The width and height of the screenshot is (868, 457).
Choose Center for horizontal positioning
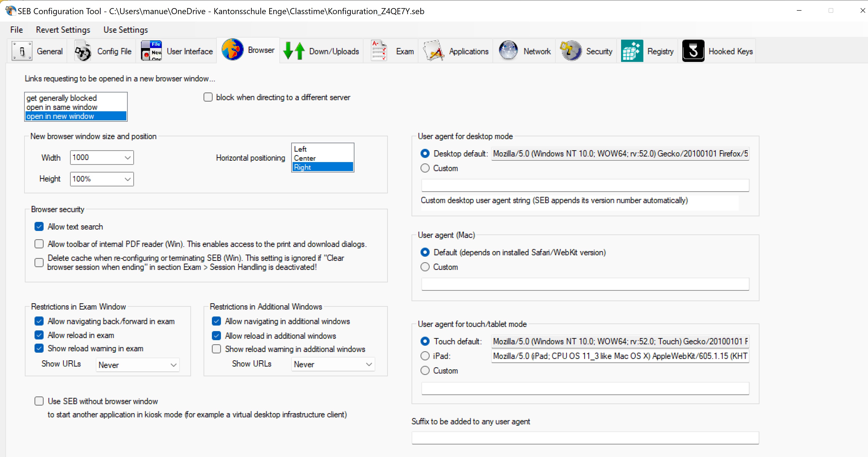[x=305, y=158]
